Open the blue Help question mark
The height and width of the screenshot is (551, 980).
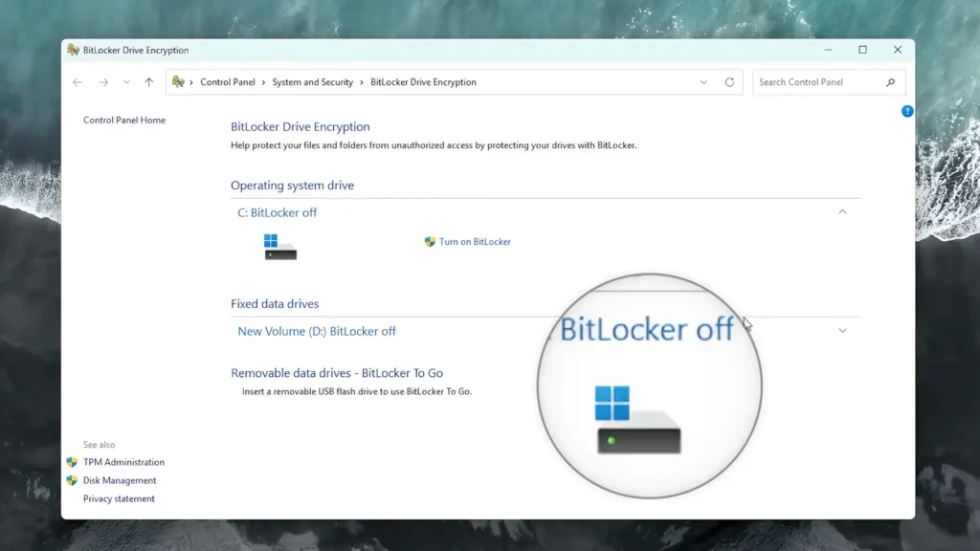[907, 111]
